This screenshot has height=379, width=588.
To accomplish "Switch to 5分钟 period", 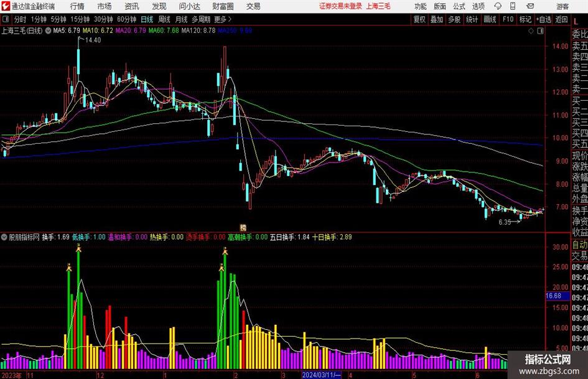I will coord(58,19).
